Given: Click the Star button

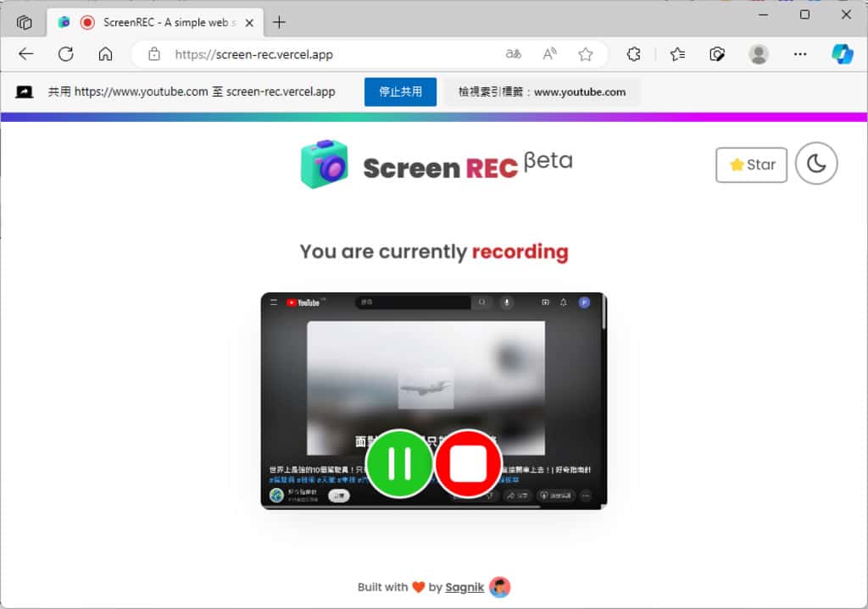Looking at the screenshot, I should tap(751, 165).
